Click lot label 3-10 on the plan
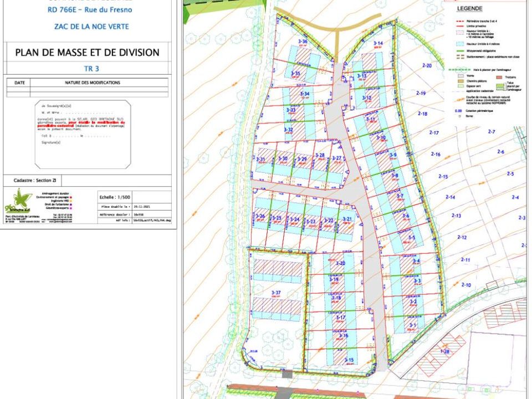This screenshot has width=532, height=399. (381, 138)
